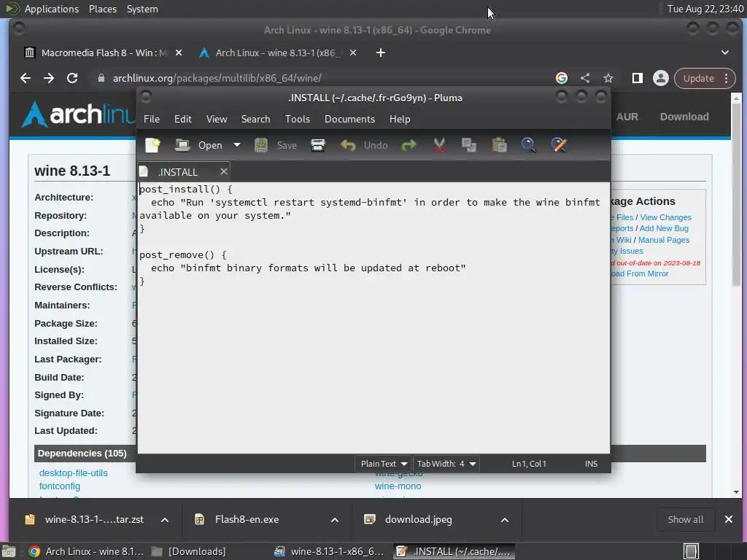Open Pluma's Help menu
Image resolution: width=747 pixels, height=560 pixels.
399,119
